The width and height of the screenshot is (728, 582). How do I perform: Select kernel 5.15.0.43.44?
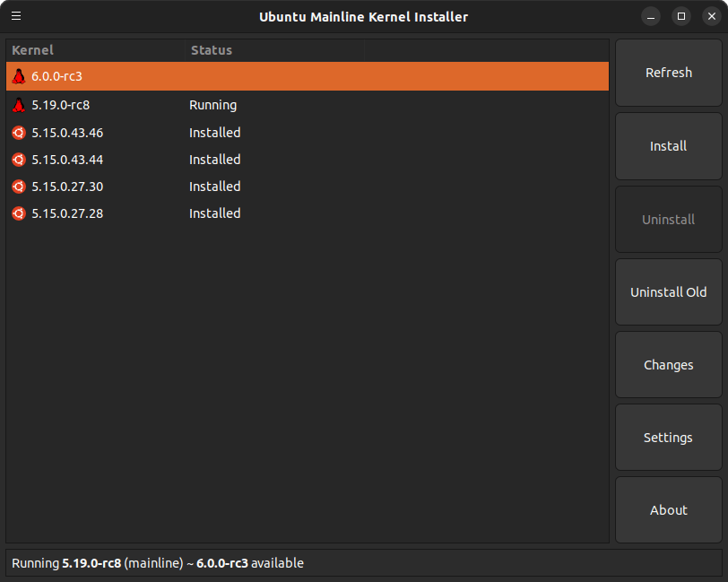(308, 160)
